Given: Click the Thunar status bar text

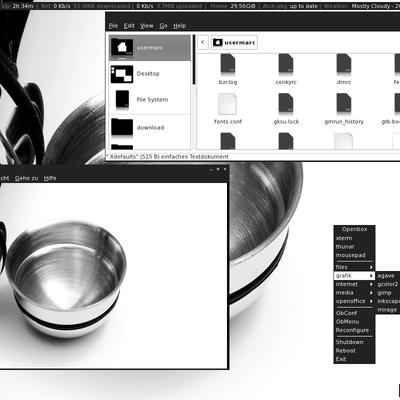Looking at the screenshot, I should point(167,156).
